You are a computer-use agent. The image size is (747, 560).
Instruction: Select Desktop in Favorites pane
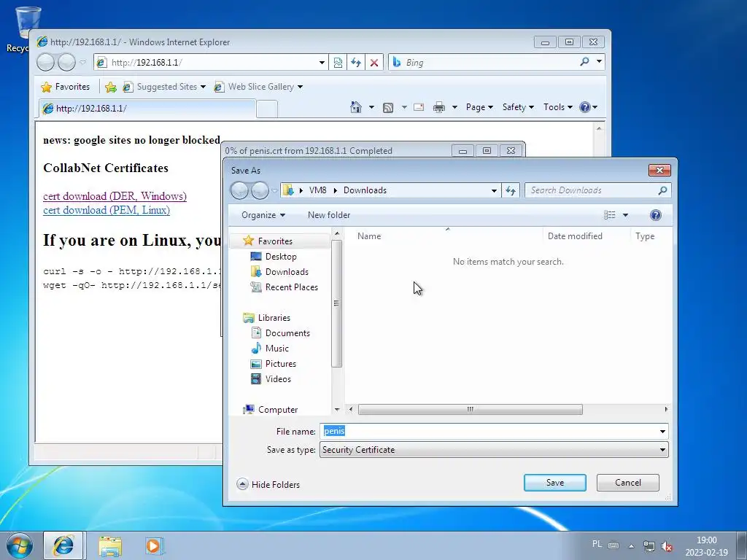281,257
